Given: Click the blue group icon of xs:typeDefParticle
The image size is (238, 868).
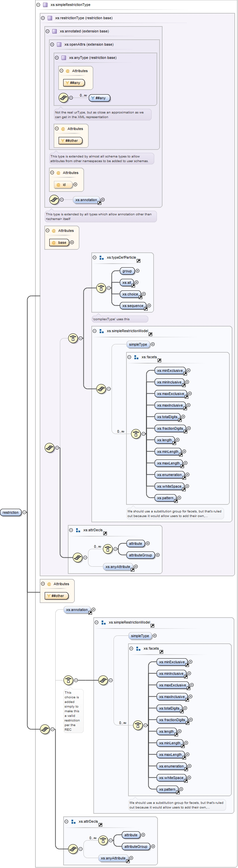Looking at the screenshot, I should tap(102, 257).
